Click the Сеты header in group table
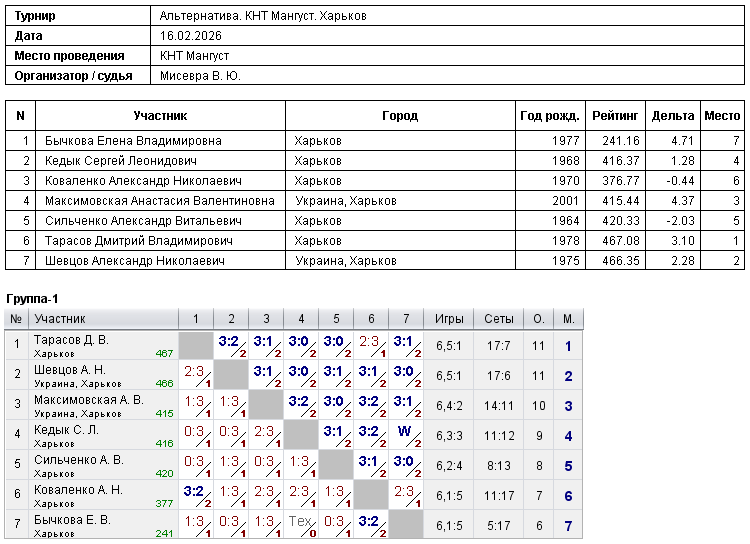This screenshot has height=544, width=750. click(498, 319)
